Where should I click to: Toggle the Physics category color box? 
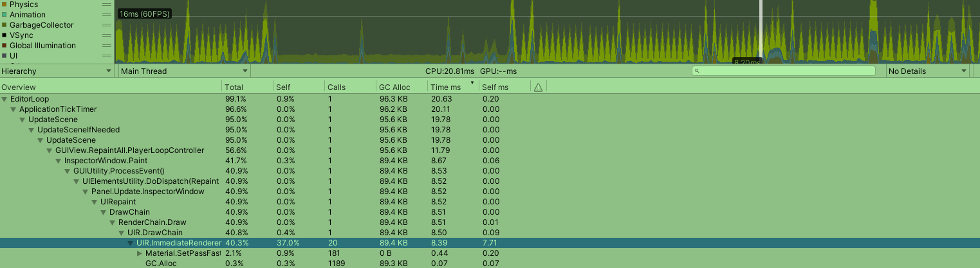[x=5, y=4]
